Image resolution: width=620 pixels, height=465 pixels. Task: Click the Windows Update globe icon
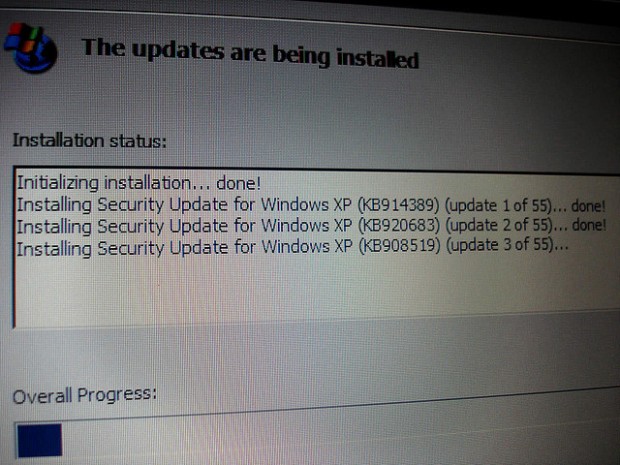click(x=31, y=48)
